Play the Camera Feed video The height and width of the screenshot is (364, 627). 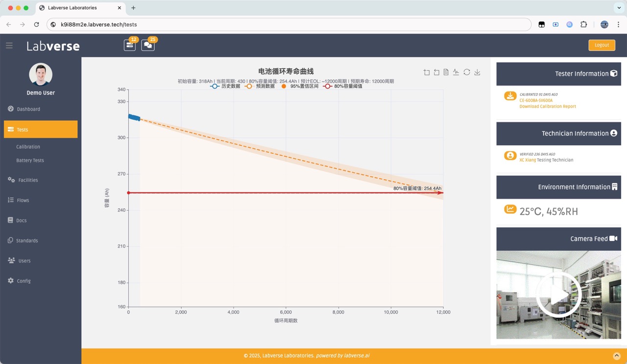[558, 295]
